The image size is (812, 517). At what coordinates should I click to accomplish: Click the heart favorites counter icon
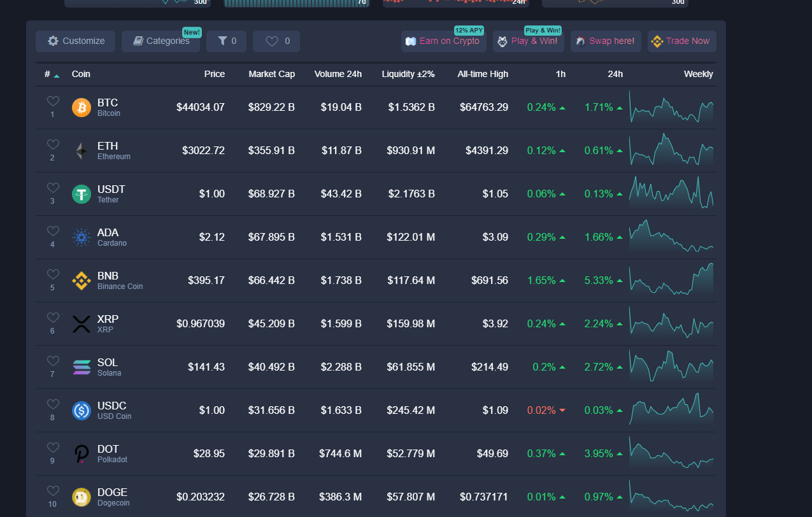[272, 41]
